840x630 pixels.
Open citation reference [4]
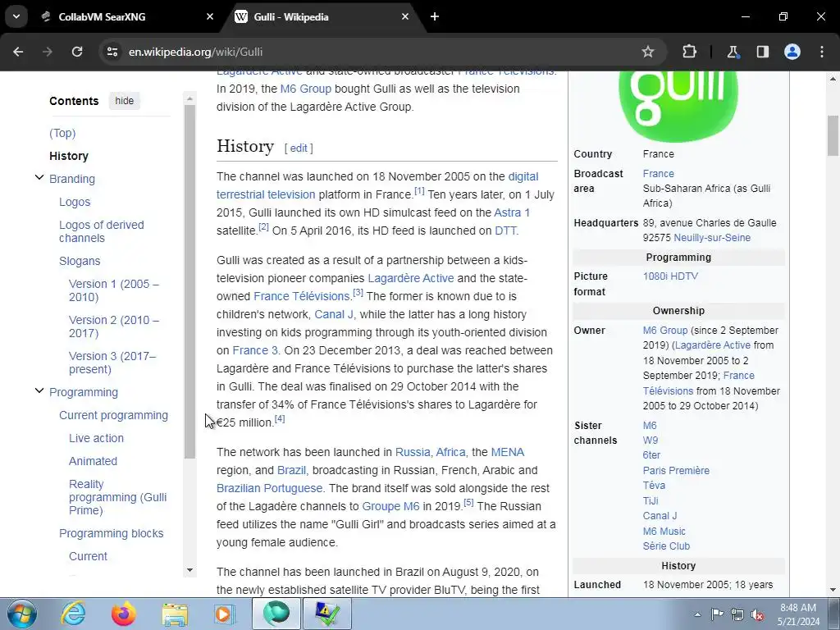[x=280, y=418]
